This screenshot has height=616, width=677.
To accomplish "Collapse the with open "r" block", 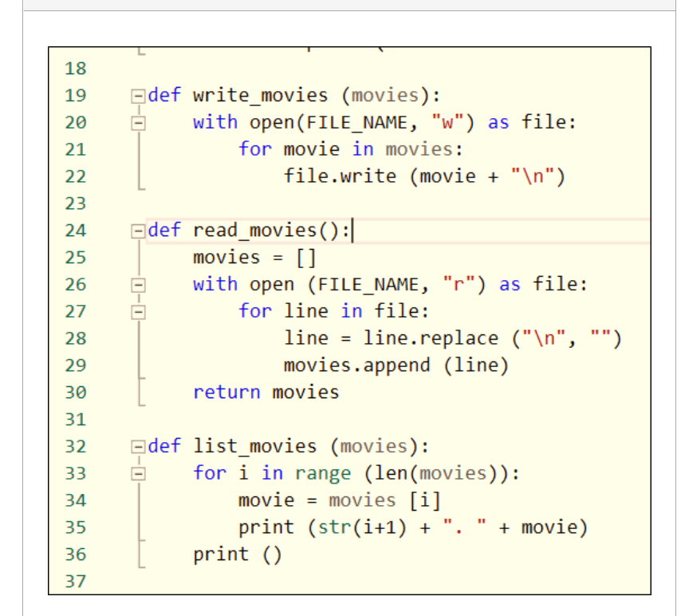I will pos(137,284).
